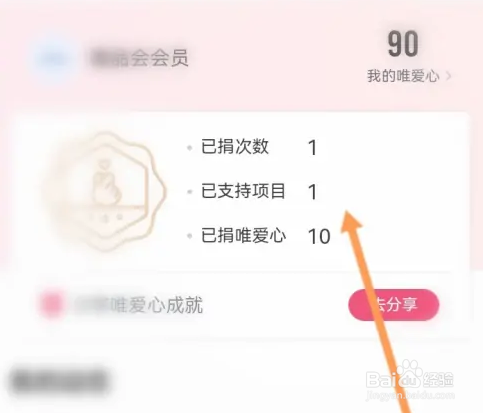The height and width of the screenshot is (413, 483).
Task: Select the 已捐次数 row label
Action: click(x=235, y=146)
